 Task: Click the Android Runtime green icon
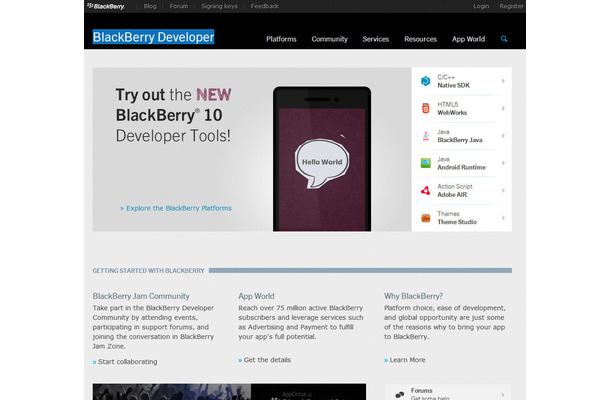[426, 163]
